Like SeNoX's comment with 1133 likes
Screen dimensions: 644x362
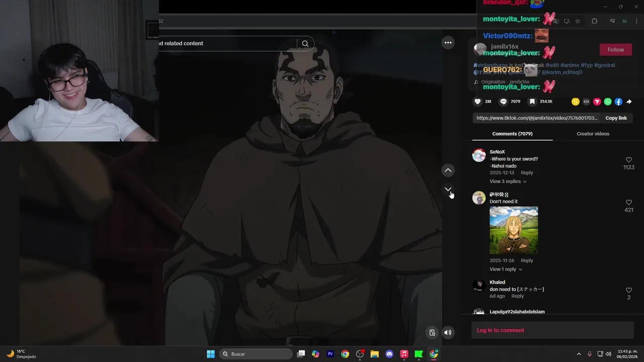[628, 160]
